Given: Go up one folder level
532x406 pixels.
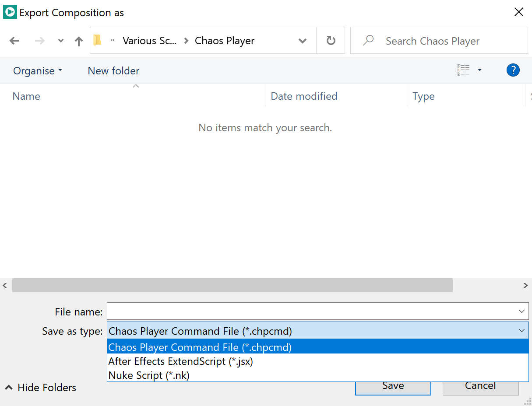Looking at the screenshot, I should click(x=79, y=41).
